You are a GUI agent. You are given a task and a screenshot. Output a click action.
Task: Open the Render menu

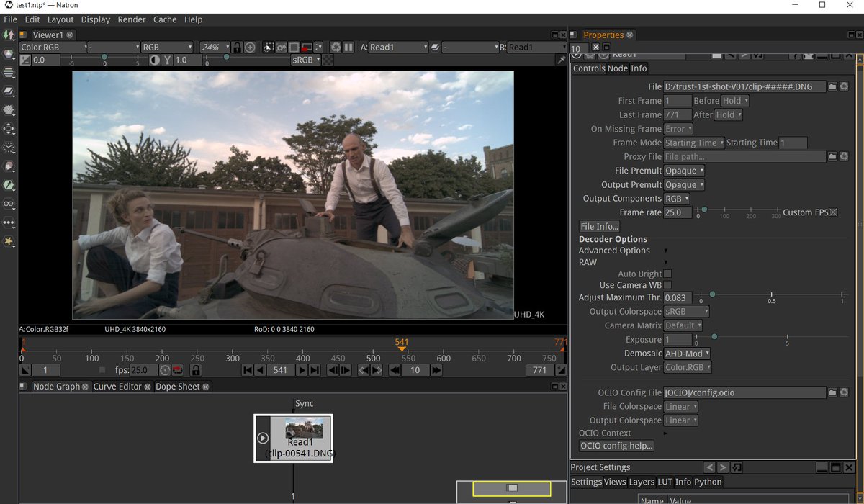coord(132,19)
